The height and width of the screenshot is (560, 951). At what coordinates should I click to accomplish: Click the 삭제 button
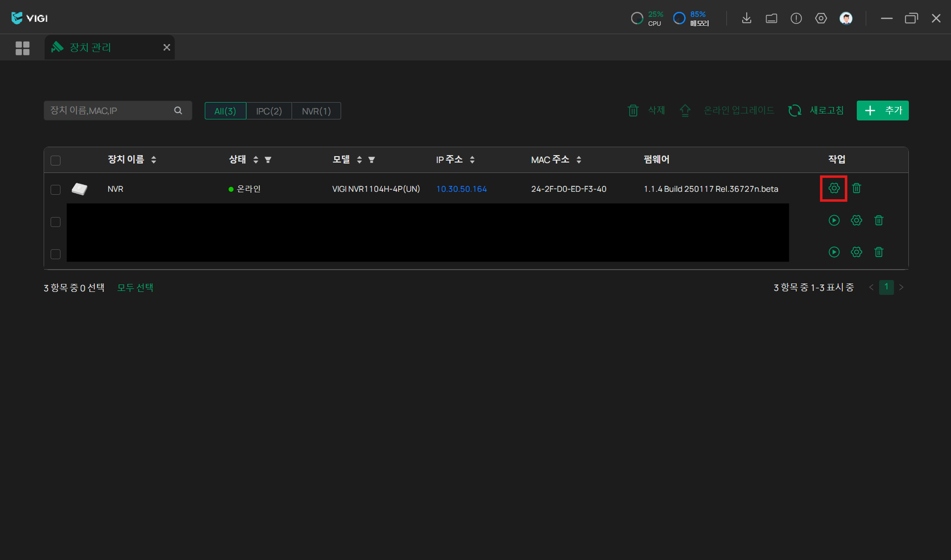pyautogui.click(x=646, y=110)
